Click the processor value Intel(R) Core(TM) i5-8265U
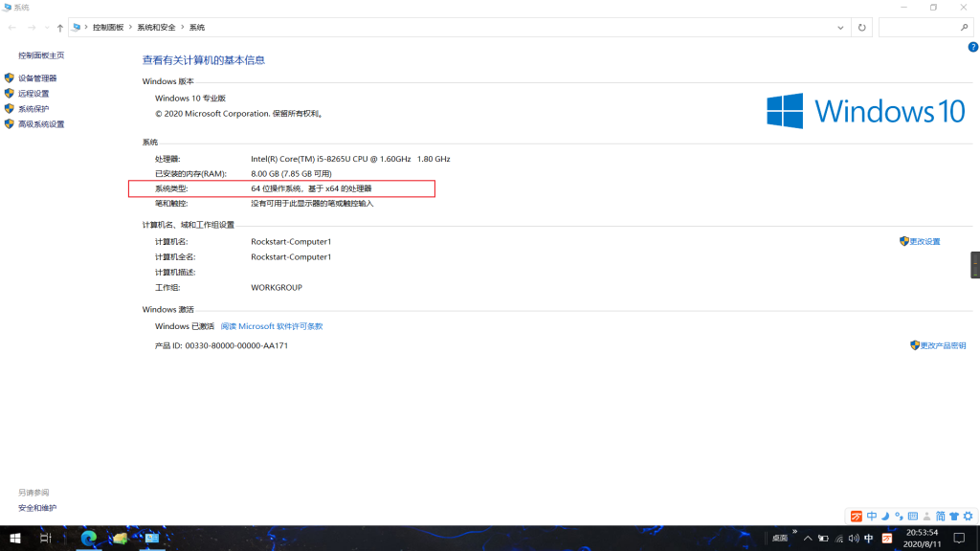 (350, 160)
